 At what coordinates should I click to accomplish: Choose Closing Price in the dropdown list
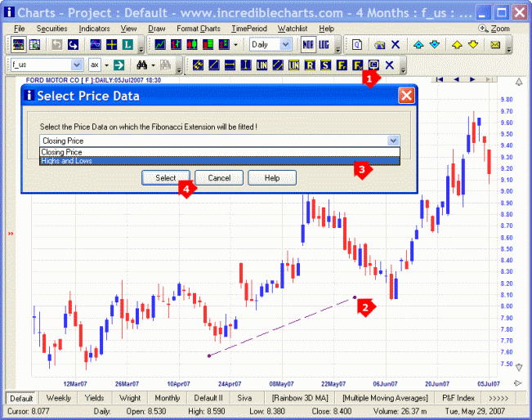220,152
